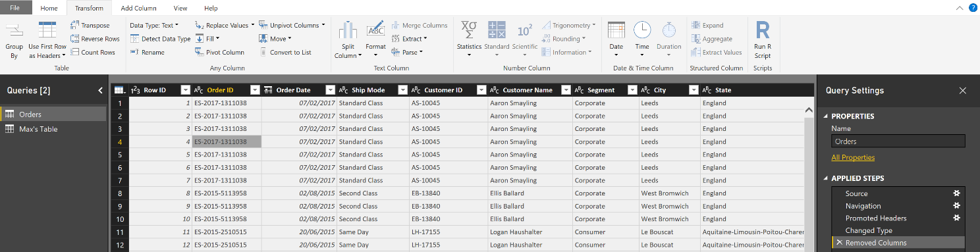Switch to the Help tab
The width and height of the screenshot is (980, 252).
[211, 8]
